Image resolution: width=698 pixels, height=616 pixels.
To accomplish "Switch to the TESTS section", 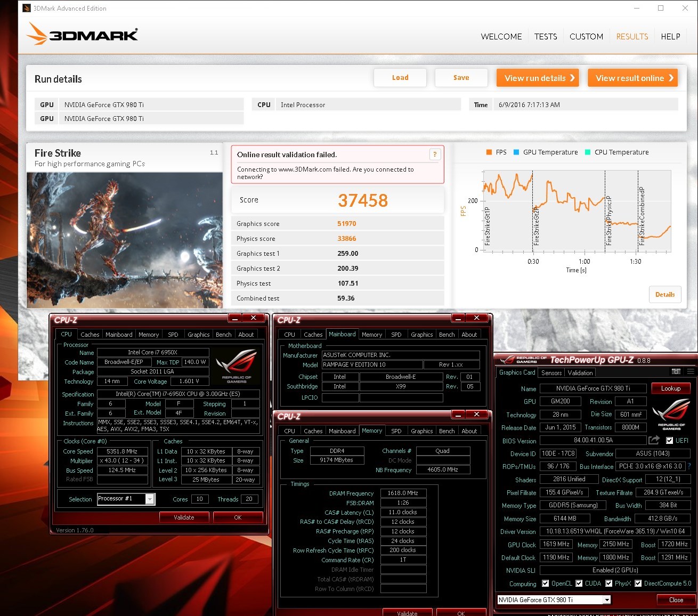I will click(x=546, y=36).
